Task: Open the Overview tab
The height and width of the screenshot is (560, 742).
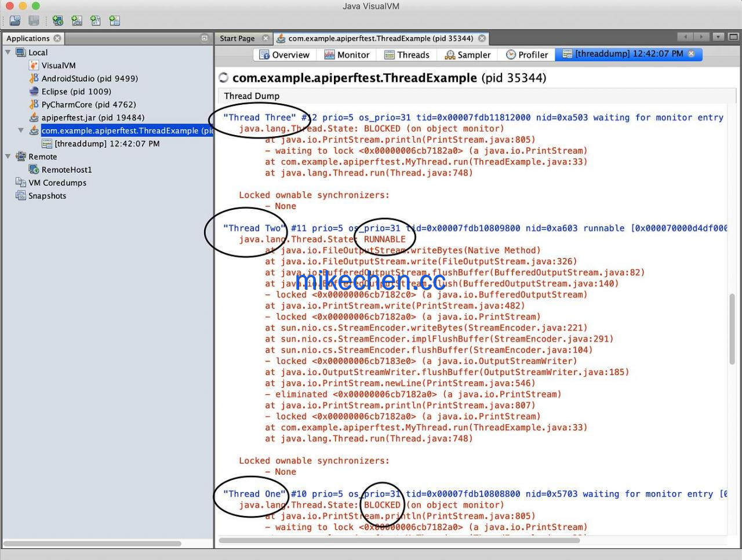Action: (284, 54)
